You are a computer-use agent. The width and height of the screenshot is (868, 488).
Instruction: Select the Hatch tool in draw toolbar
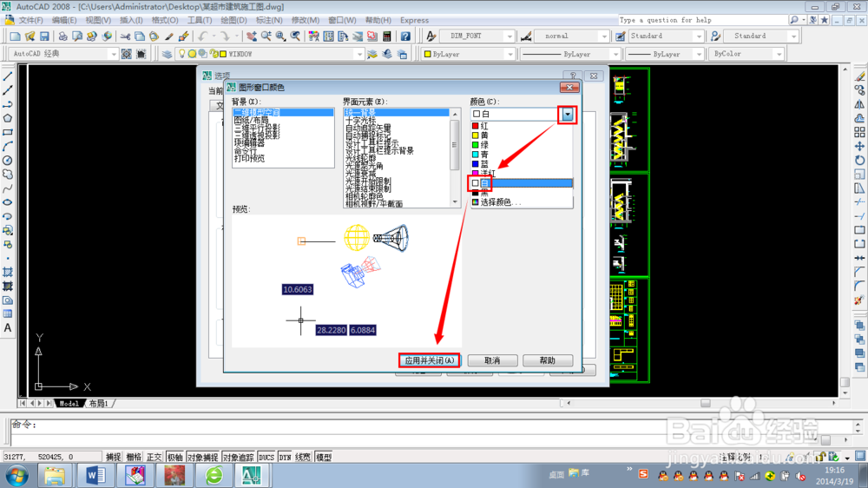coord(8,272)
